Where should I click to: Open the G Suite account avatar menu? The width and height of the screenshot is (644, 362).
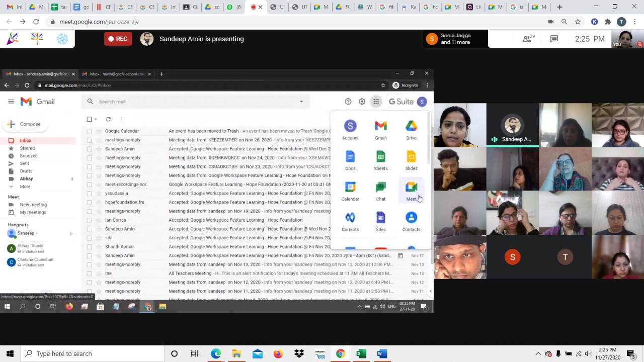click(422, 102)
